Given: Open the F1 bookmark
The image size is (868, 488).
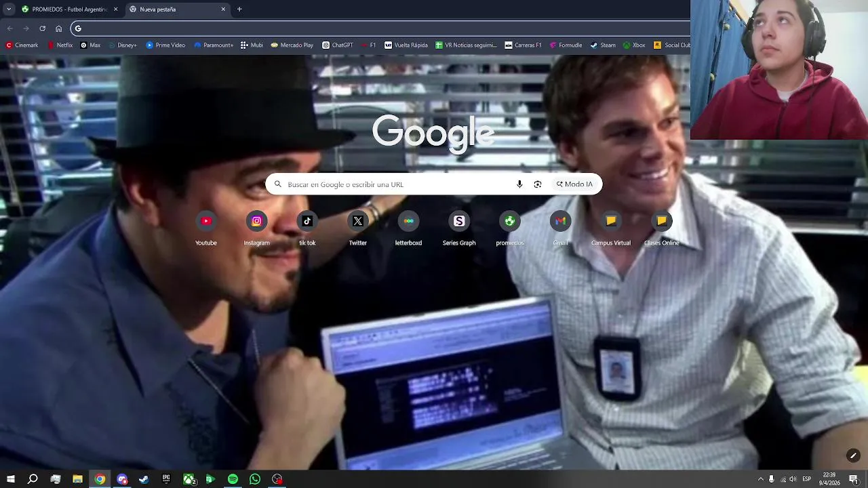Looking at the screenshot, I should (368, 45).
